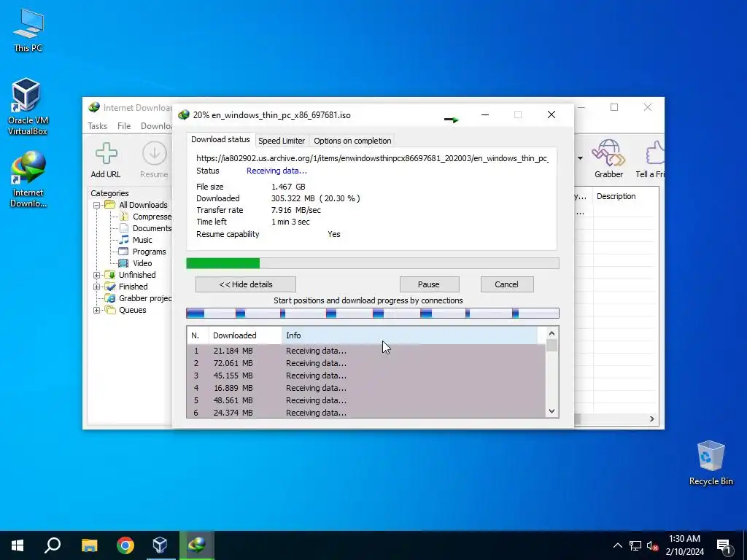Select connection row with 72.061 MB

click(366, 363)
